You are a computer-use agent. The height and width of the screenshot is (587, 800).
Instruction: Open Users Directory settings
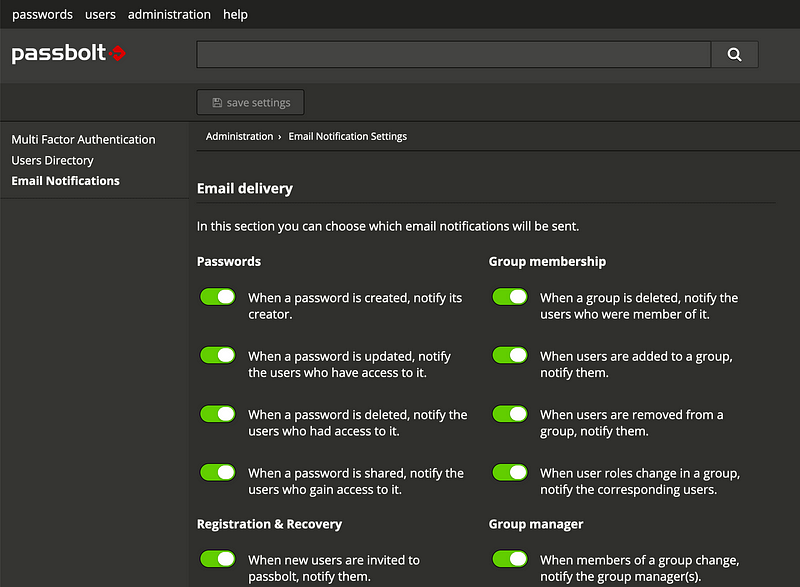53,161
